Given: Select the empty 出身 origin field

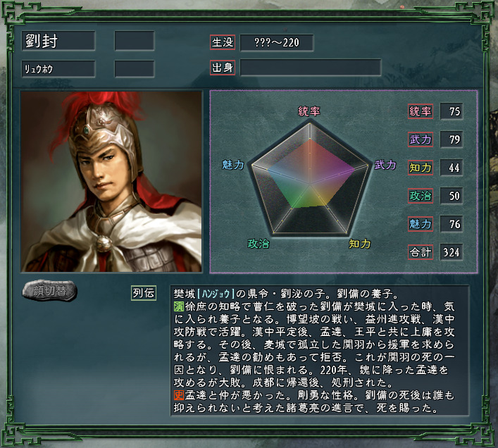Looking at the screenshot, I should coord(311,68).
